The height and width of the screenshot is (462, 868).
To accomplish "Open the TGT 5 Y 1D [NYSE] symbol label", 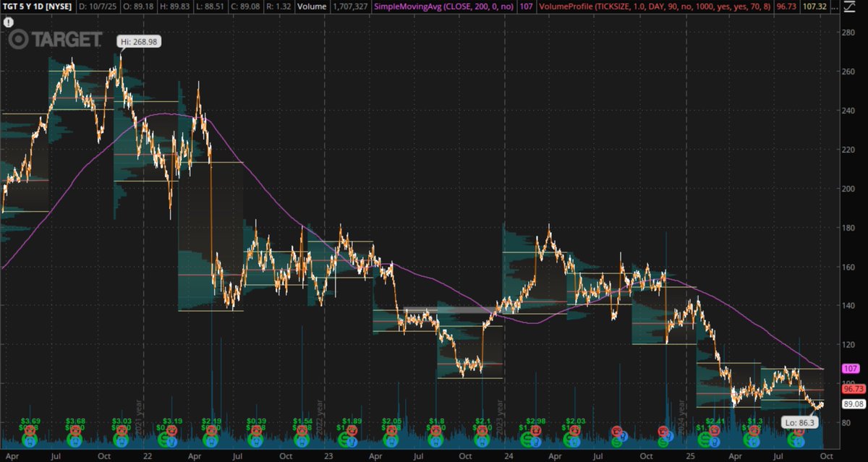I will 37,7.
